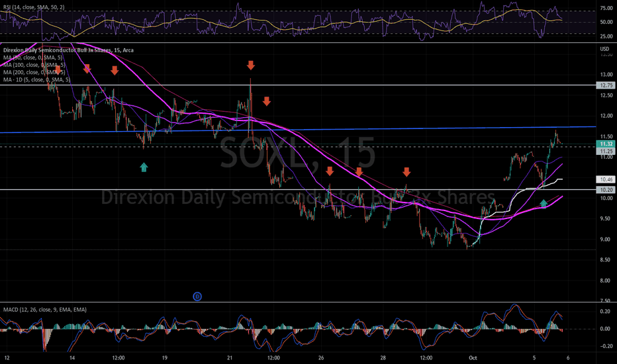The height and width of the screenshot is (364, 617).
Task: Select the white horizontal line at 10.20
Action: pyautogui.click(x=298, y=190)
